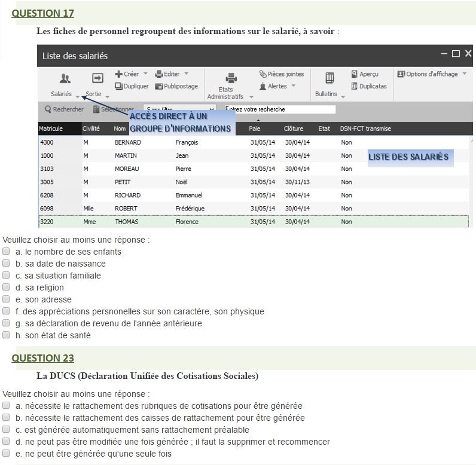The width and height of the screenshot is (476, 465).
Task: Select the MARTIN Jean row
Action: (254, 155)
